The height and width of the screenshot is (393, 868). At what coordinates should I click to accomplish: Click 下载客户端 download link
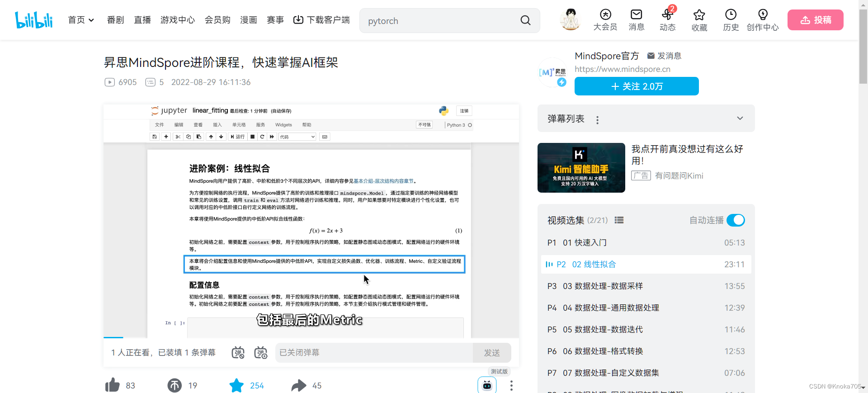(321, 20)
